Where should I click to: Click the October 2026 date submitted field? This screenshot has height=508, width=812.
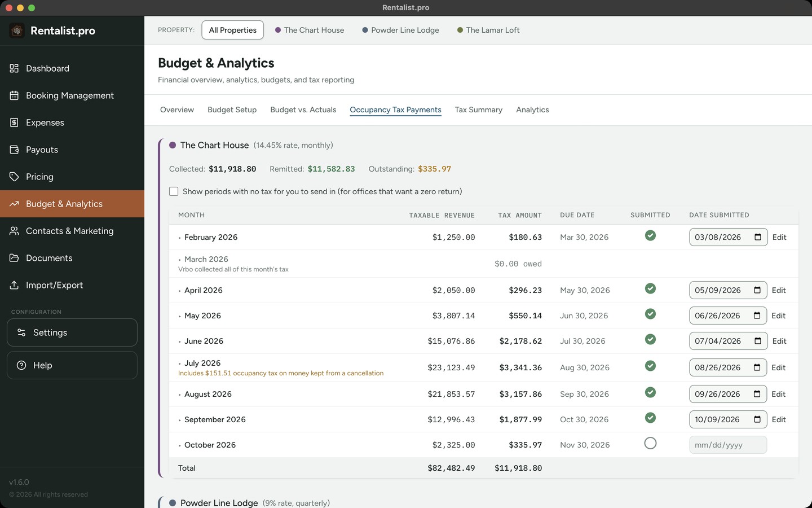(728, 445)
